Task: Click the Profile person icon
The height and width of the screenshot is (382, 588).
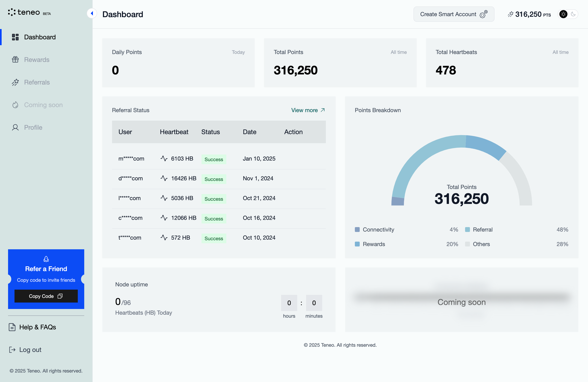Action: pyautogui.click(x=15, y=127)
